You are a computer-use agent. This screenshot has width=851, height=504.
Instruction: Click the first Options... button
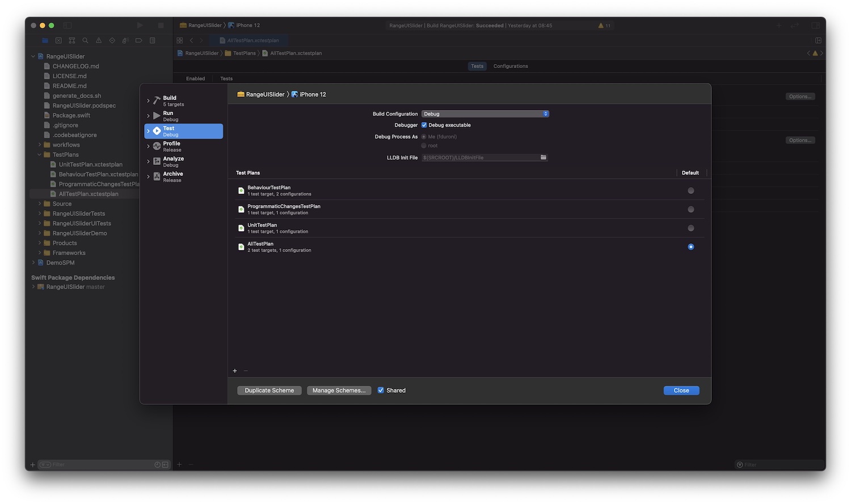tap(801, 96)
